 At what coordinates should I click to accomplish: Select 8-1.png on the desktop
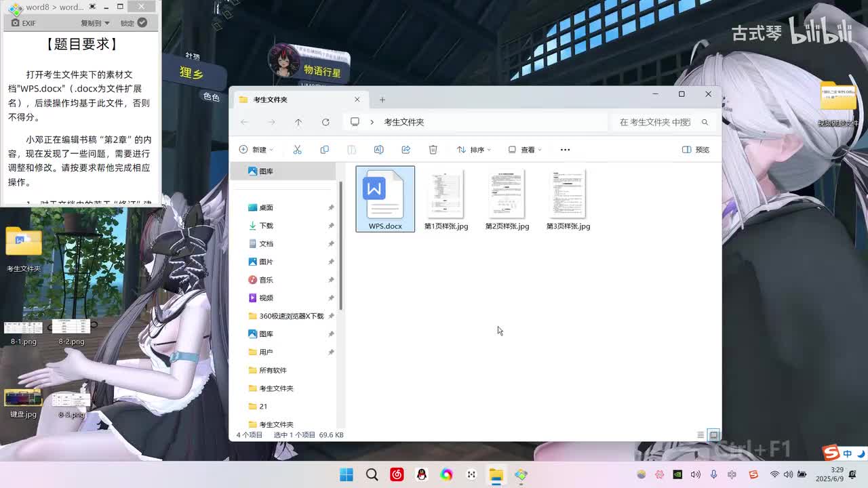[24, 332]
